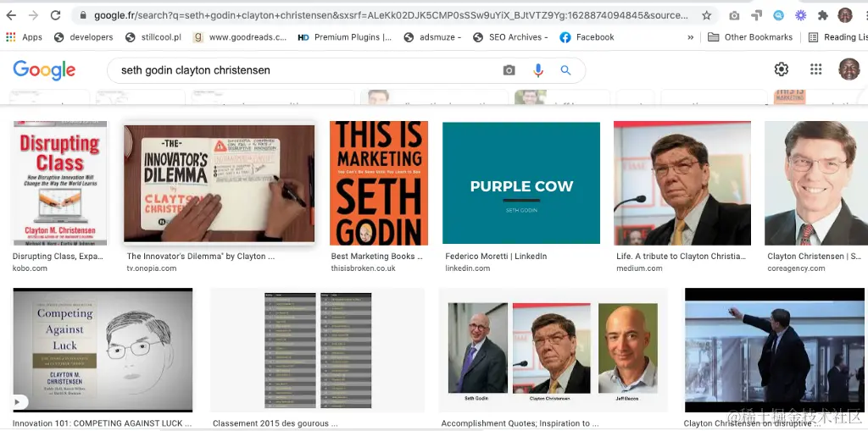Start voice search with the microphone icon

click(x=537, y=70)
